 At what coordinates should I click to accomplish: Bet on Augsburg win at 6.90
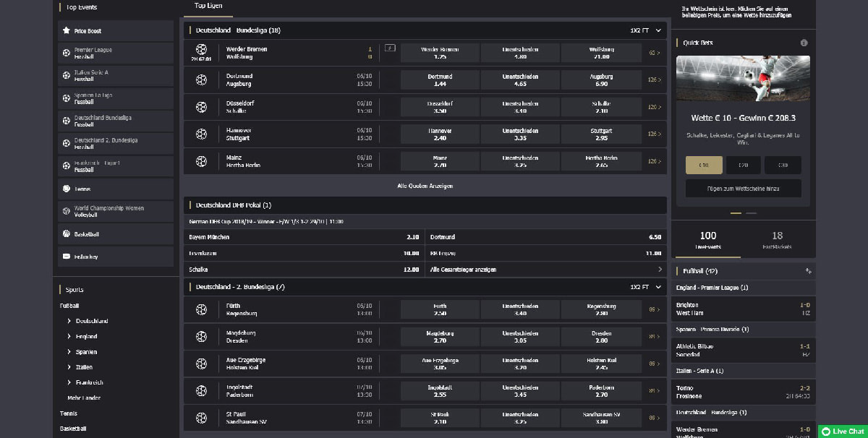(x=601, y=80)
